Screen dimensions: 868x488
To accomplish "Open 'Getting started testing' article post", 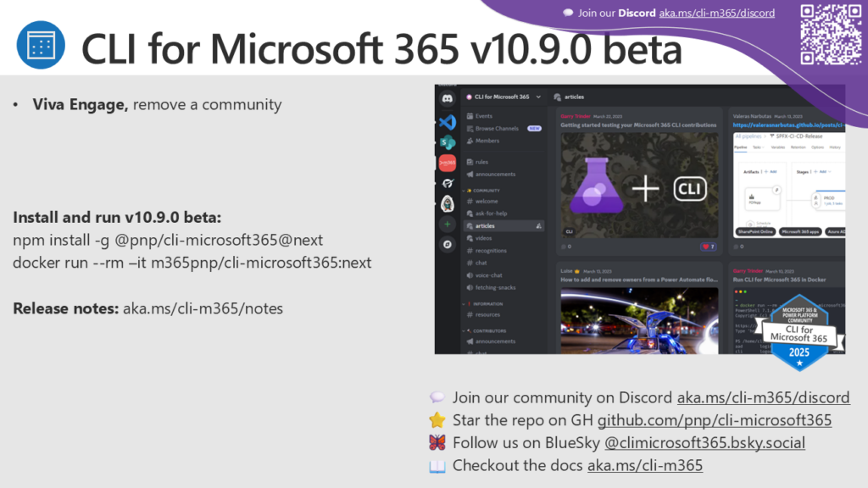I will 638,125.
